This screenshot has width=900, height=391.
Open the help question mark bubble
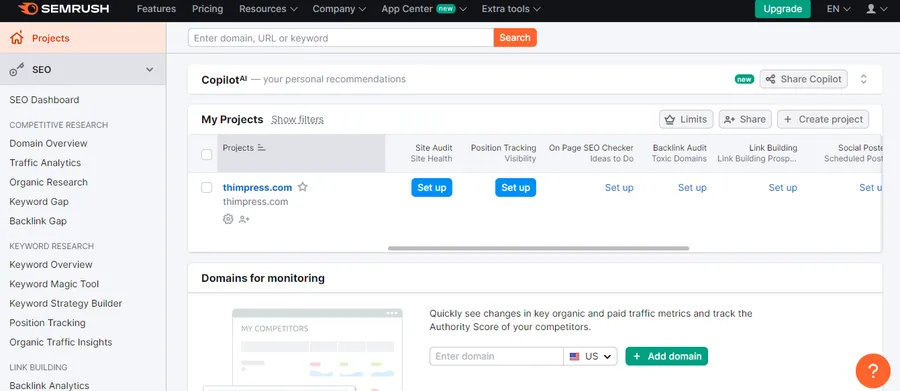872,371
